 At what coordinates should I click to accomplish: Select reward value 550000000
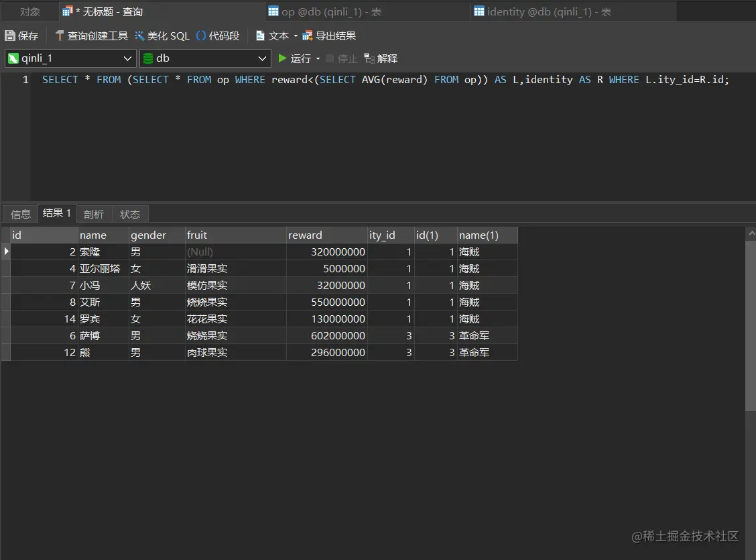327,302
